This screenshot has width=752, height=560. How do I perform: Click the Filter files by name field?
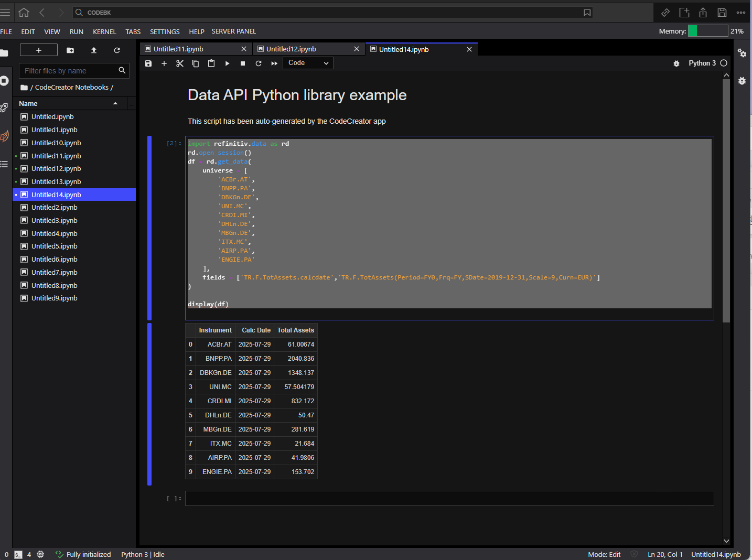coord(74,70)
